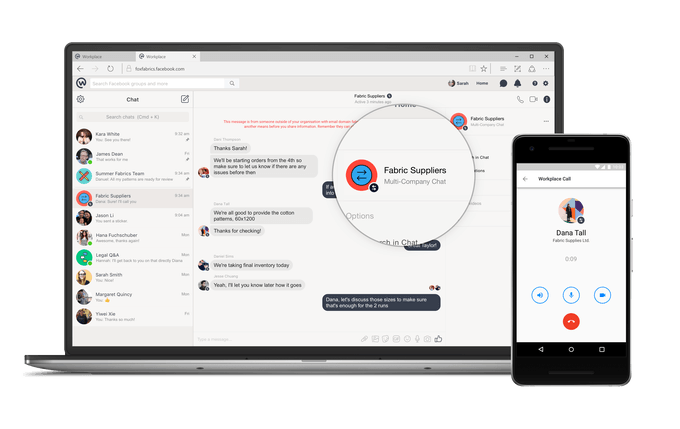Select Fabric Suppliers chat in list

(x=133, y=198)
